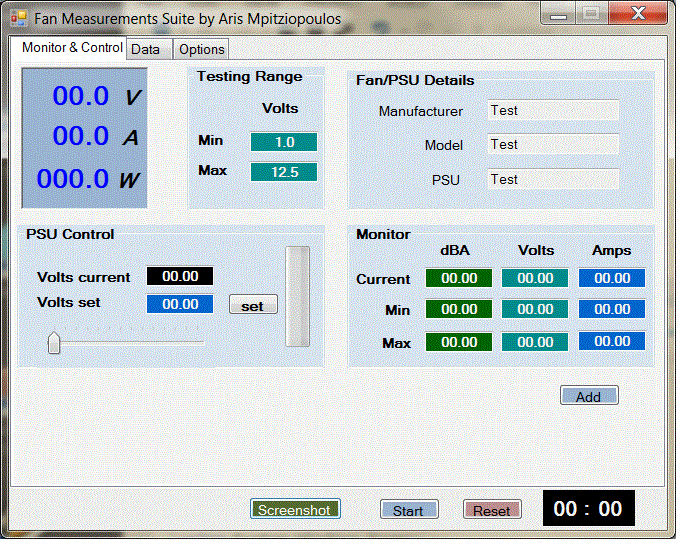676x539 pixels.
Task: Click the disabled maximize window button
Action: tap(592, 14)
